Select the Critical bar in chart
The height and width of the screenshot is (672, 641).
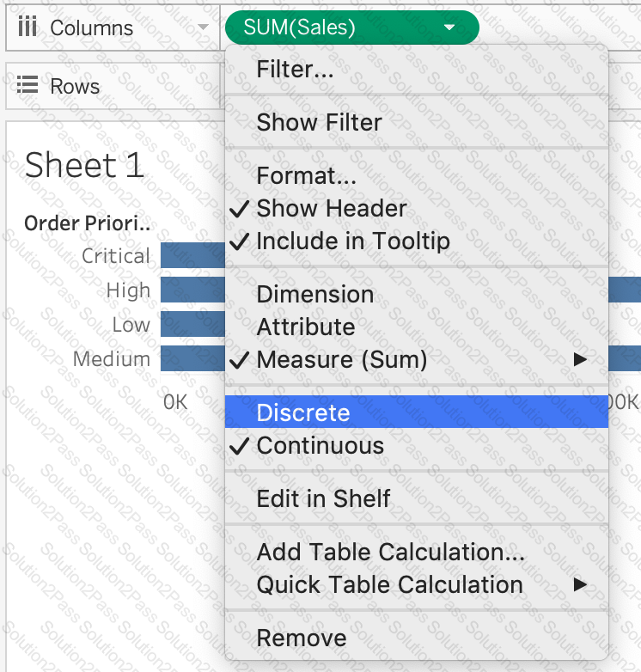click(x=192, y=256)
